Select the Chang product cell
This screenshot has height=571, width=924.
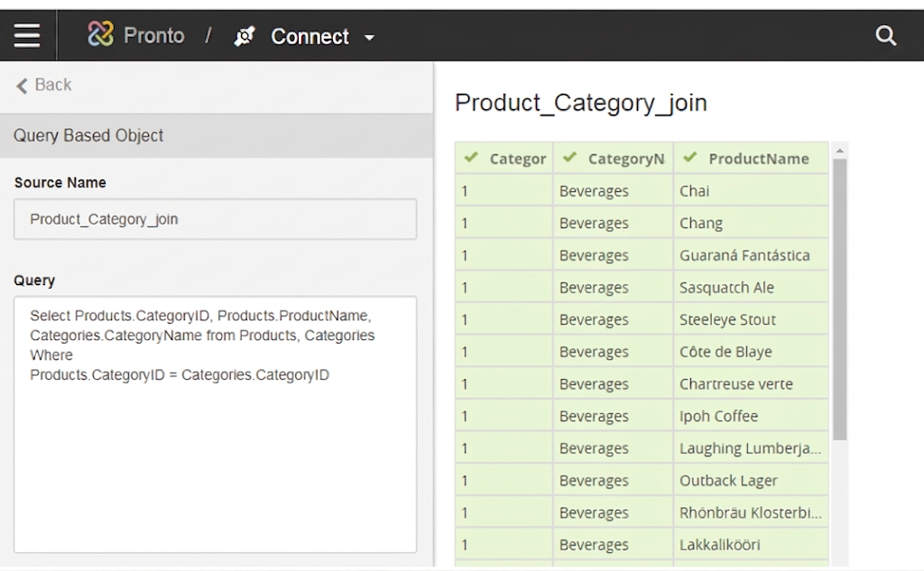coord(751,224)
